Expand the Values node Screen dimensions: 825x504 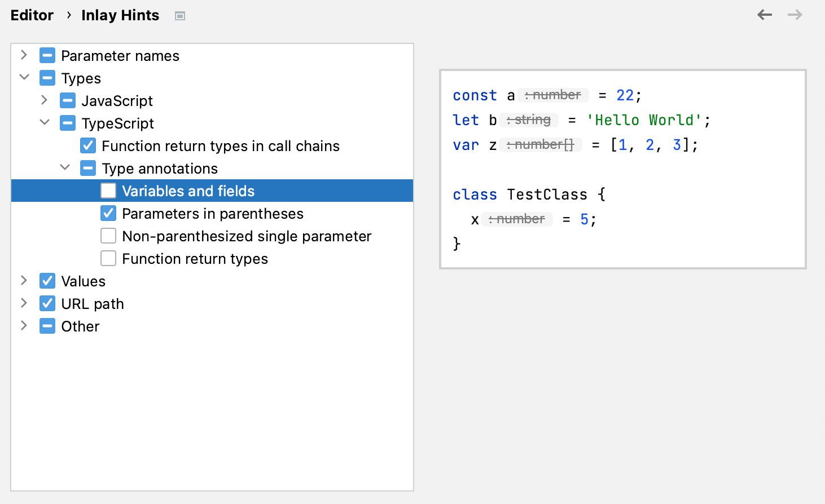(24, 281)
